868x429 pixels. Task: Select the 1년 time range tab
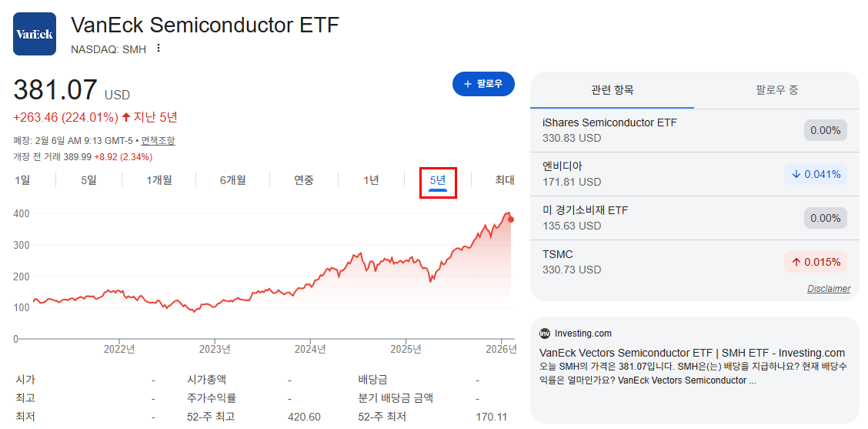pos(371,180)
